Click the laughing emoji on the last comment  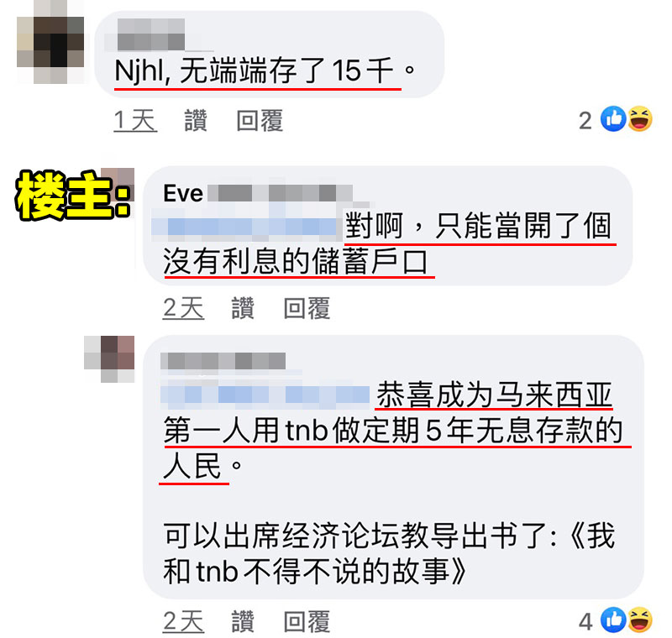click(x=640, y=620)
